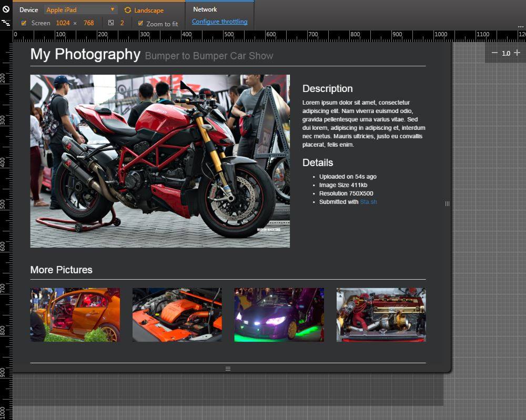This screenshot has height=420, width=526.
Task: Open the Sta.sh link
Action: (368, 202)
